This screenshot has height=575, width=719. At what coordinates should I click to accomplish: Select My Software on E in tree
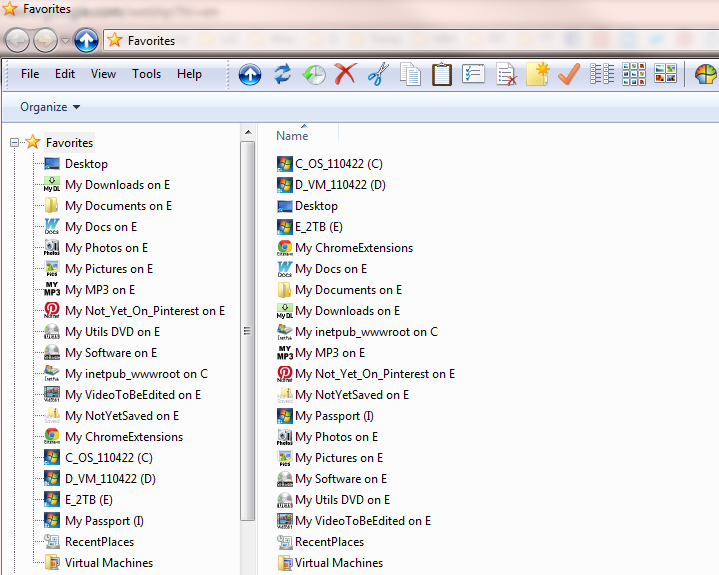(x=111, y=353)
